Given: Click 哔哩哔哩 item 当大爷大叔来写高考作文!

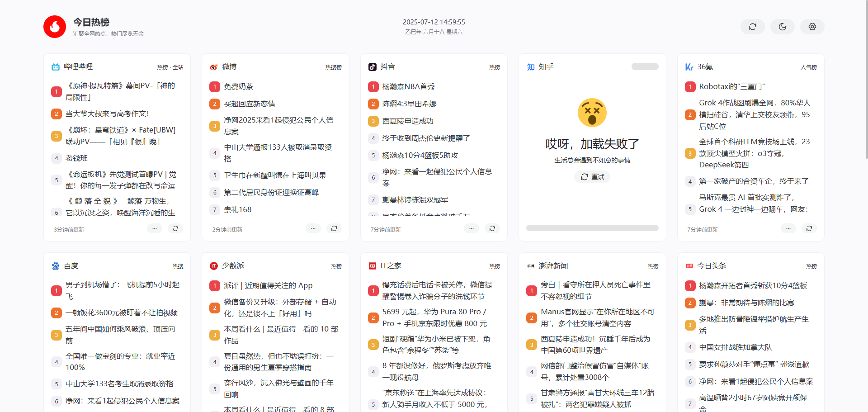Looking at the screenshot, I should [107, 114].
